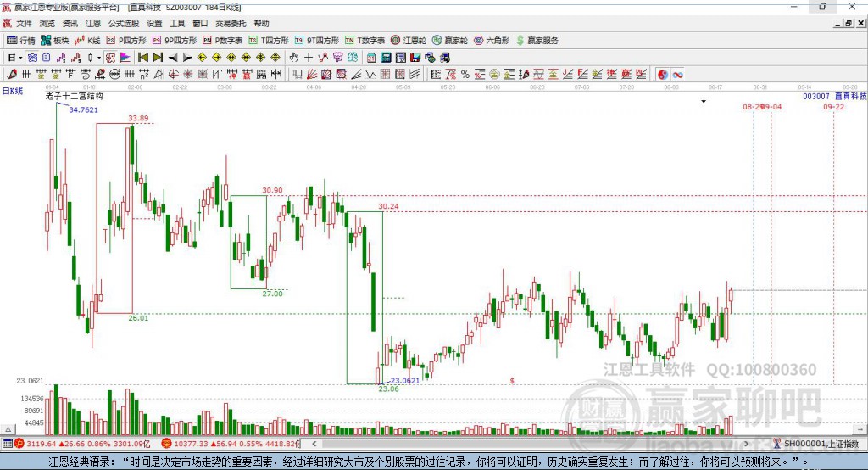This screenshot has height=470, width=868.
Task: Click the 003007 stock code label
Action: (x=816, y=96)
